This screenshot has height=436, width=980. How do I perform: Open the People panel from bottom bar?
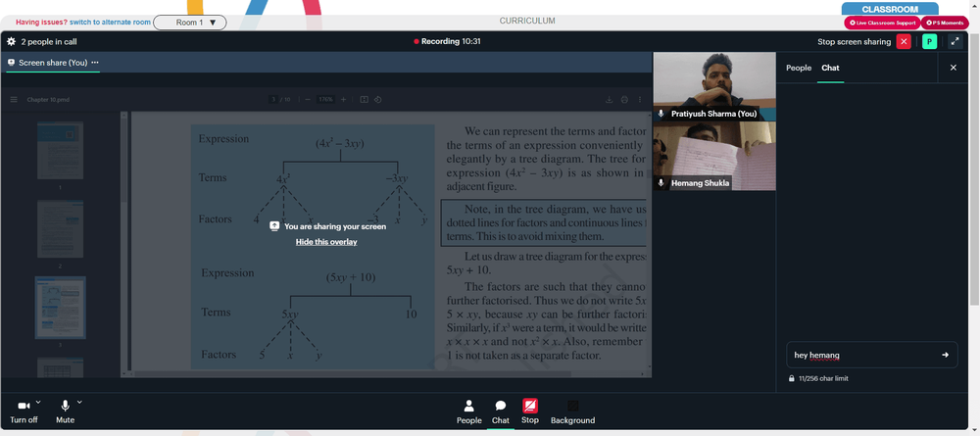point(468,412)
